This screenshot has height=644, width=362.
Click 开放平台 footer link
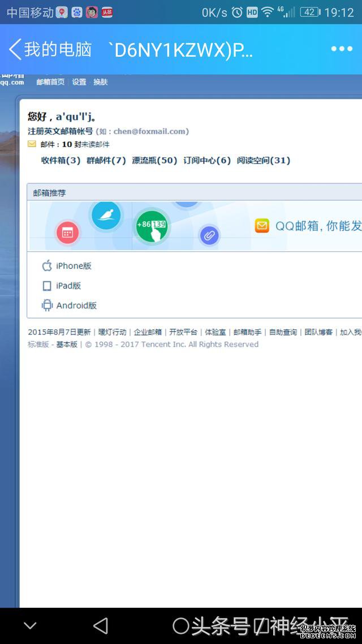[x=183, y=332]
